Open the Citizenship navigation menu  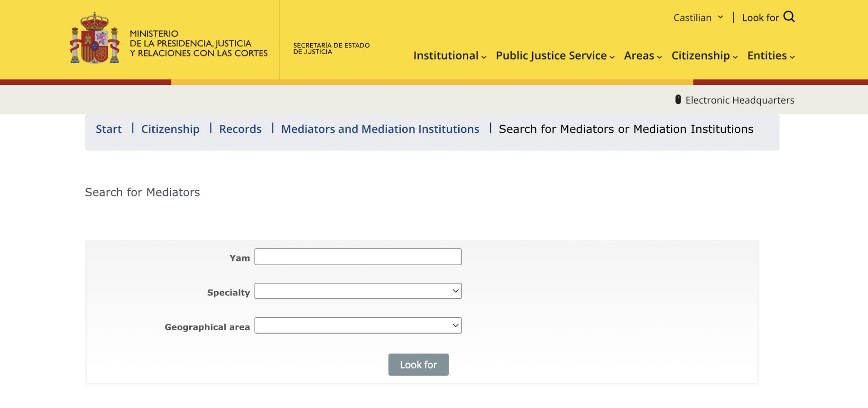pyautogui.click(x=704, y=56)
